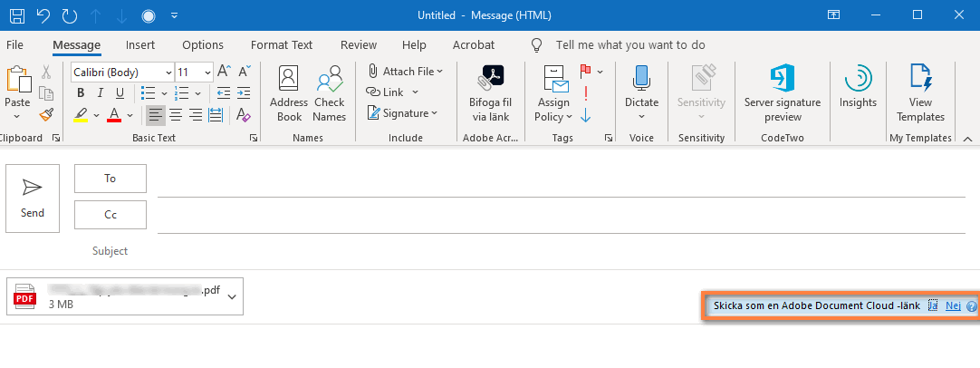
Task: Undo the last action
Action: (43, 15)
